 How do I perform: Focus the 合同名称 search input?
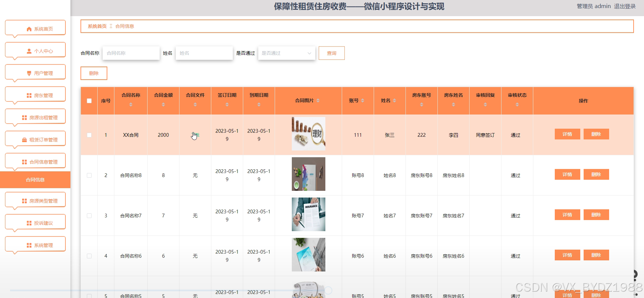click(x=131, y=53)
